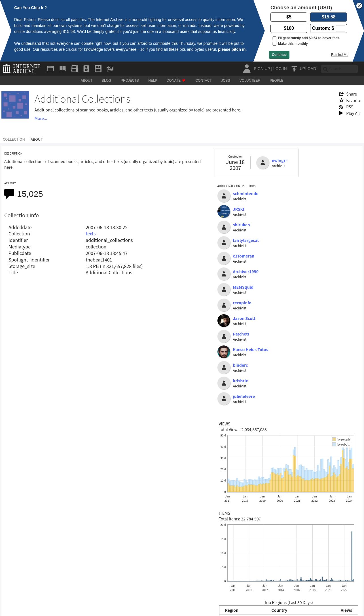Open the 'texts' collection link

[x=91, y=234]
